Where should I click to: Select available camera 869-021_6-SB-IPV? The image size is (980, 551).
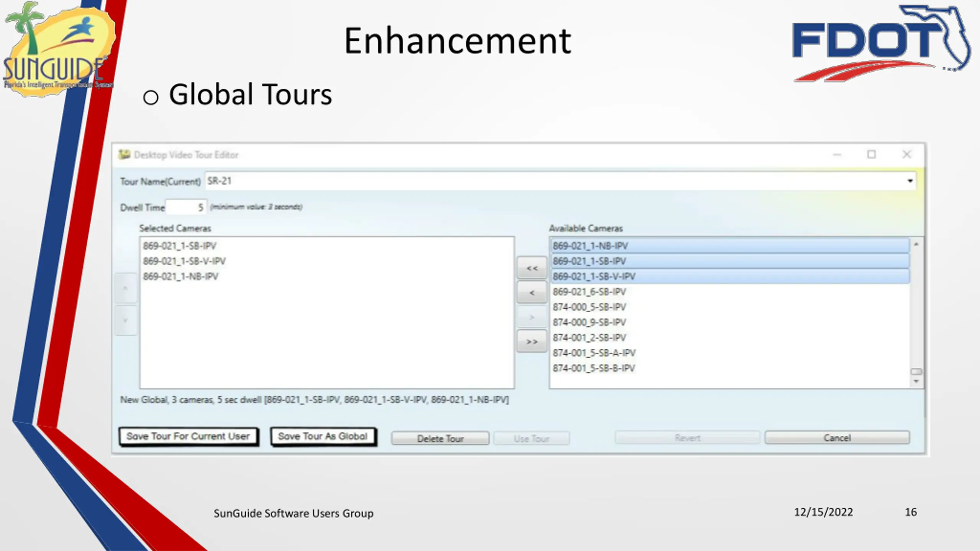point(730,292)
